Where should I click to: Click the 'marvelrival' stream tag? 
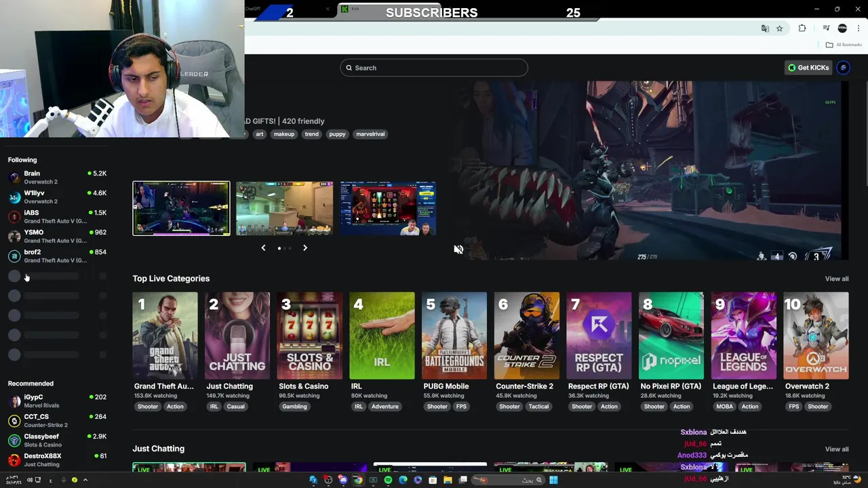pyautogui.click(x=370, y=134)
